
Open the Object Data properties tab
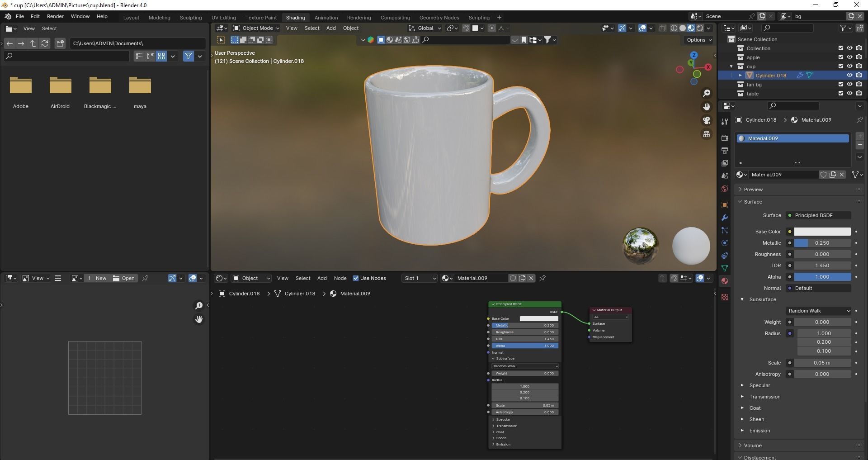point(725,268)
